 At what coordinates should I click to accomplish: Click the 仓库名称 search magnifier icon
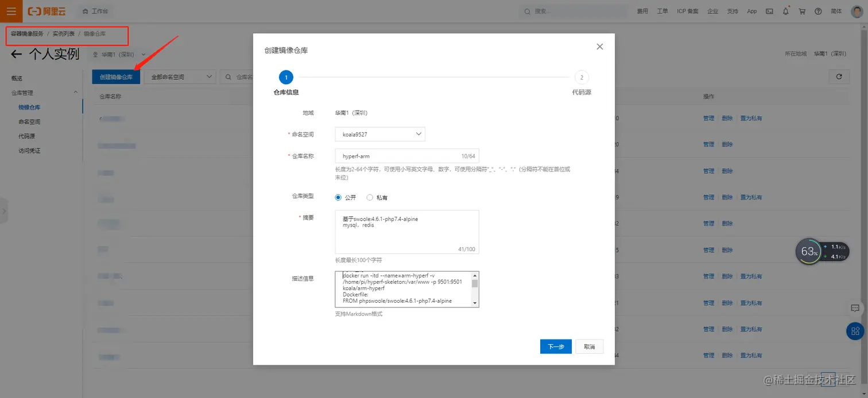pyautogui.click(x=229, y=77)
